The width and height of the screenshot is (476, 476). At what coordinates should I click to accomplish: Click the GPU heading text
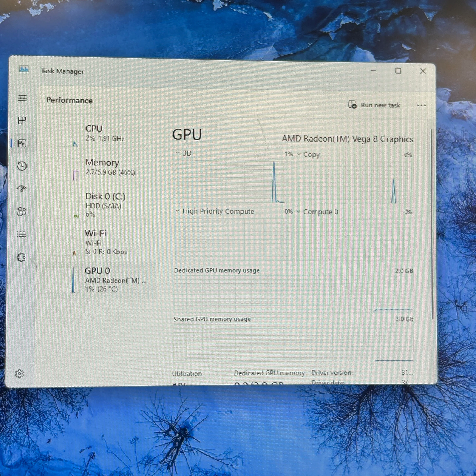pyautogui.click(x=187, y=135)
